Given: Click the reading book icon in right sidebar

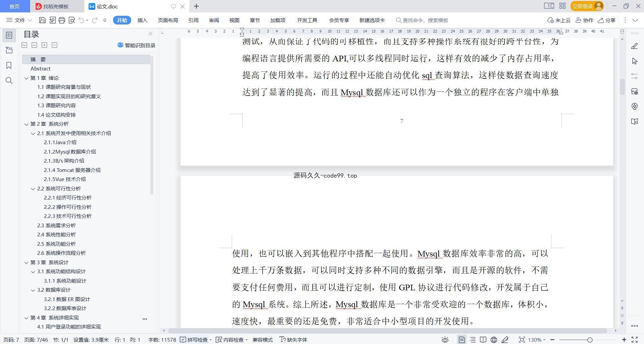Looking at the screenshot, I should [634, 121].
